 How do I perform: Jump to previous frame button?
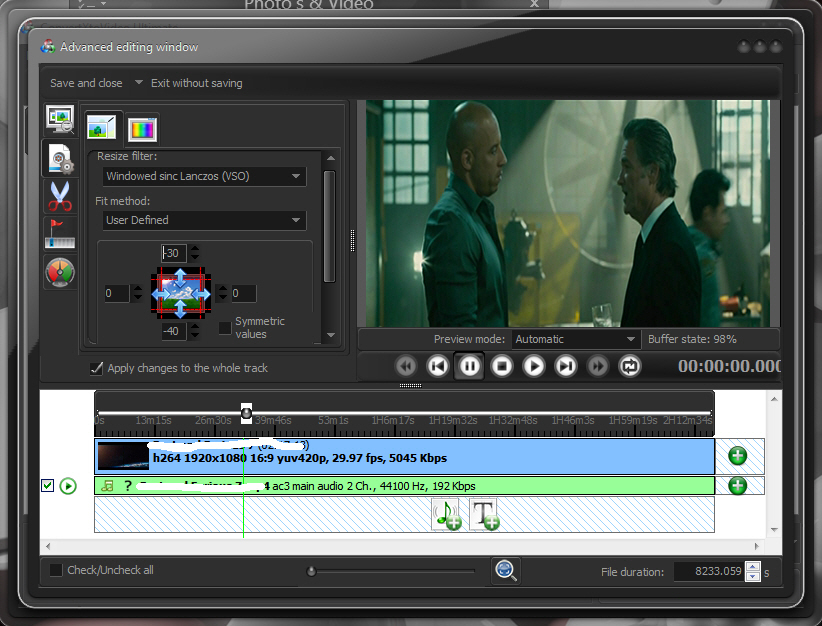(438, 366)
